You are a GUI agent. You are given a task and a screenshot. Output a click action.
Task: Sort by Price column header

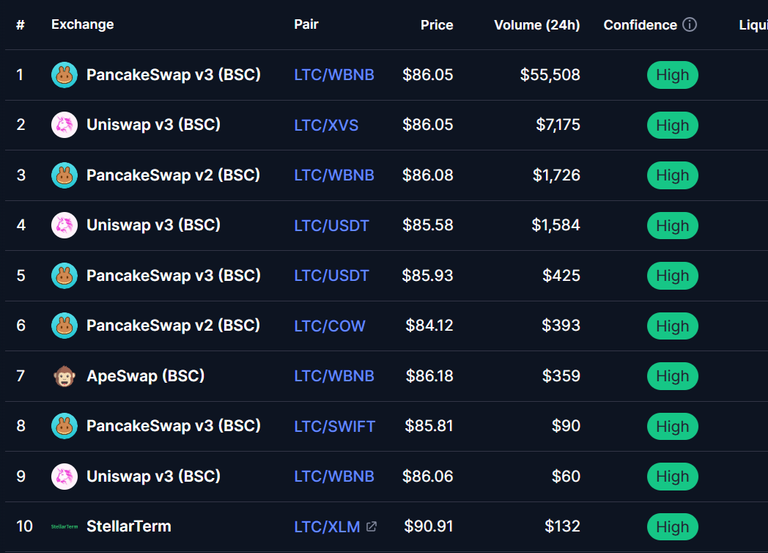436,25
